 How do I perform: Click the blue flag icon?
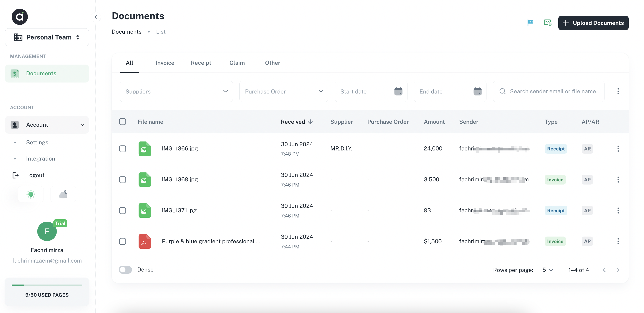coord(530,23)
